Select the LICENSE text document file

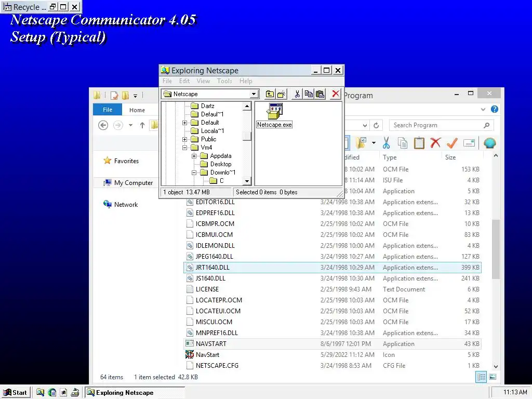point(332,289)
